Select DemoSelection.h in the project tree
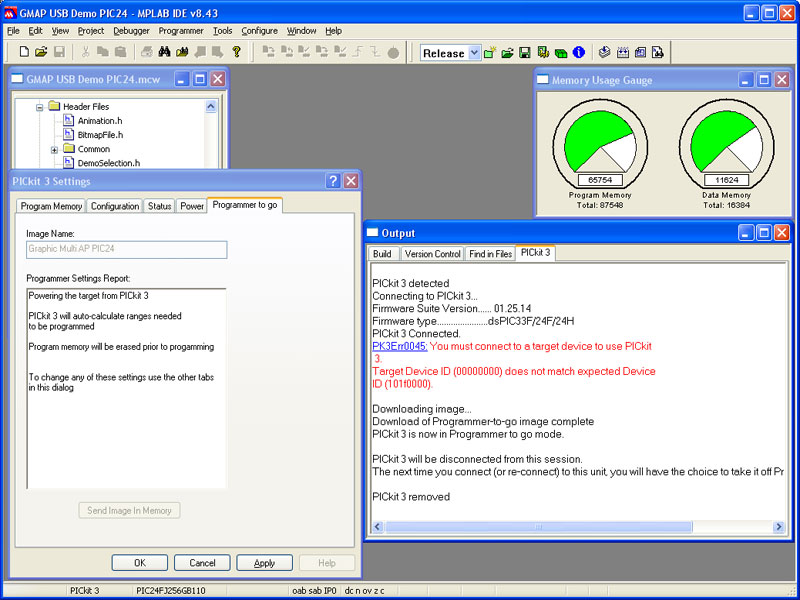This screenshot has width=800, height=600. [109, 163]
